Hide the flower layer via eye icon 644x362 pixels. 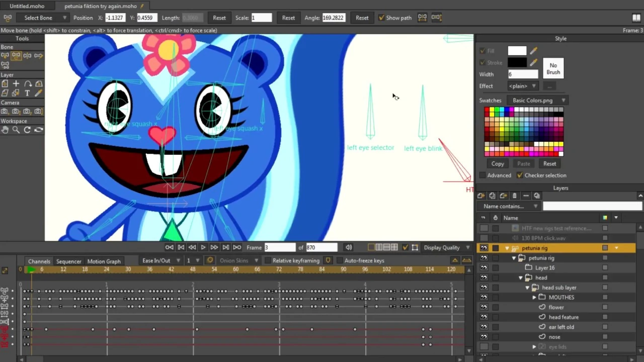[x=484, y=307]
